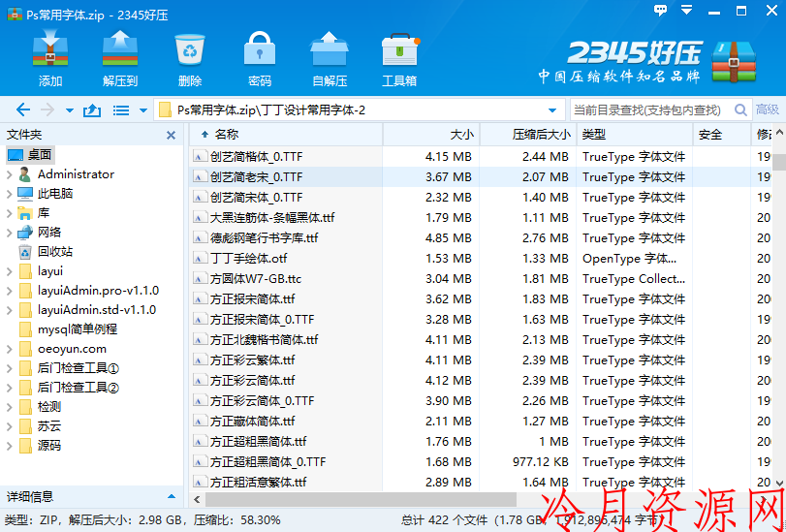
Task: Open the 密码 lock icon
Action: (260, 49)
